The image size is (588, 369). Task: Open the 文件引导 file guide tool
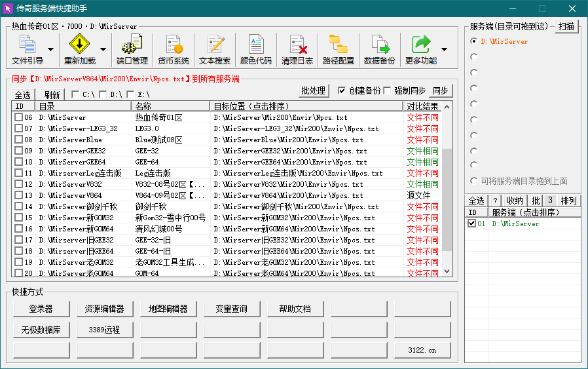pyautogui.click(x=28, y=50)
